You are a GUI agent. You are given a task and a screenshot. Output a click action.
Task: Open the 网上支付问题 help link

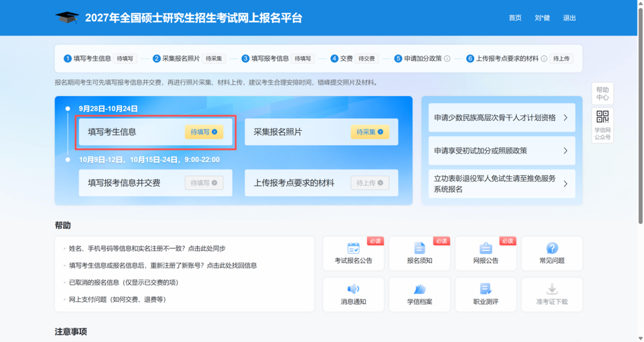pyautogui.click(x=117, y=299)
